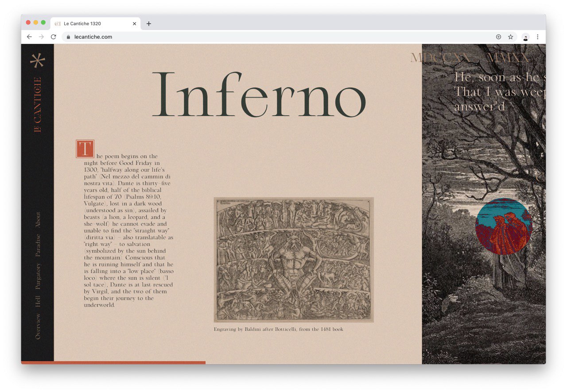Open the Overview section
This screenshot has width=567, height=392.
38,327
